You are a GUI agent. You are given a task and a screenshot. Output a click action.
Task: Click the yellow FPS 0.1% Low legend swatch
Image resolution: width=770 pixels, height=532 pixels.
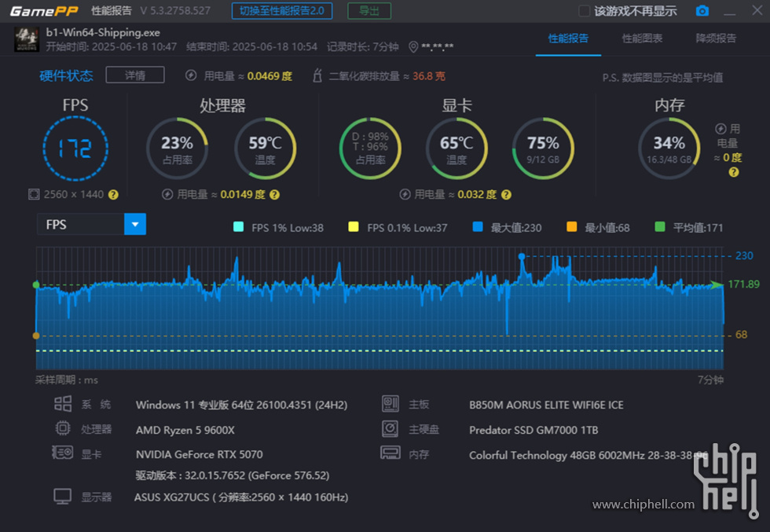click(x=353, y=226)
